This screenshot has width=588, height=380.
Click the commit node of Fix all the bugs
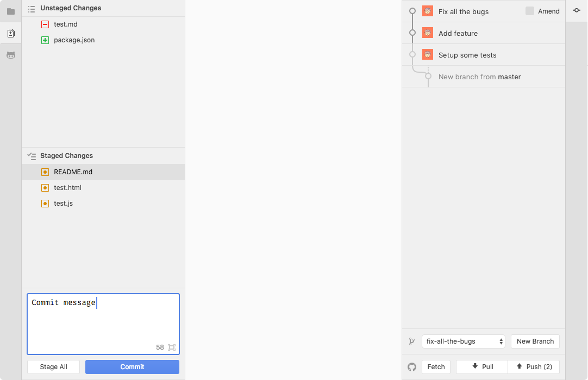tap(412, 11)
